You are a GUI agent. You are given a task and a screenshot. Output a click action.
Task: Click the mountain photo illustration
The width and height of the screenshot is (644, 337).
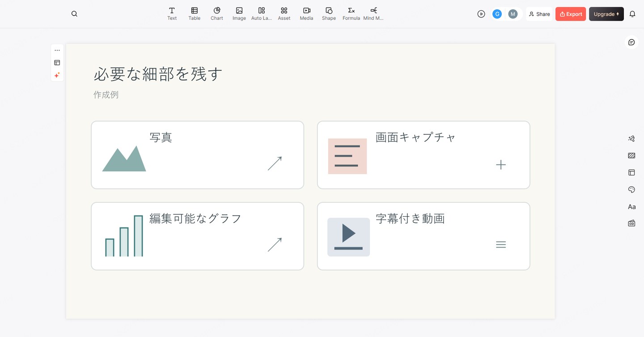124,158
